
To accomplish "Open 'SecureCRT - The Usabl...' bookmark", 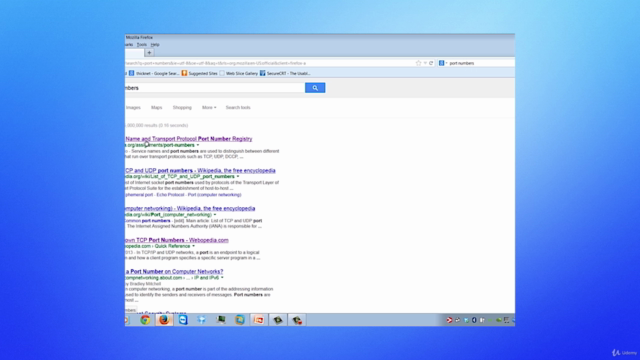I will coord(285,73).
